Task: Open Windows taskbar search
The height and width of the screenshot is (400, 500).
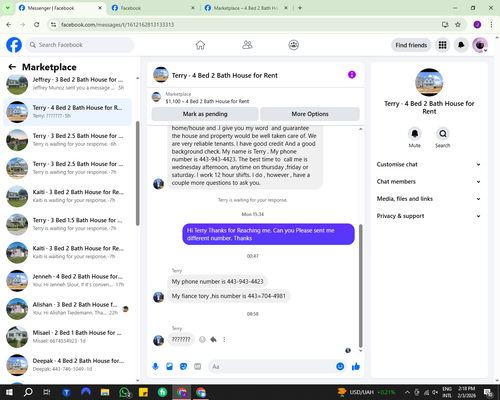Action: (x=28, y=392)
